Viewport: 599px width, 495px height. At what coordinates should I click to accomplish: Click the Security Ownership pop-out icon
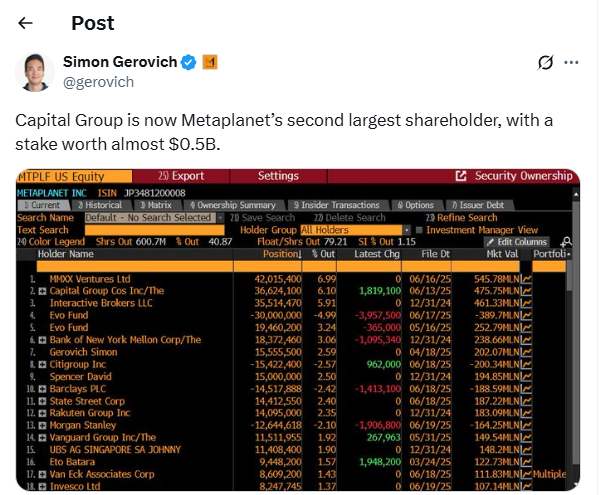461,176
